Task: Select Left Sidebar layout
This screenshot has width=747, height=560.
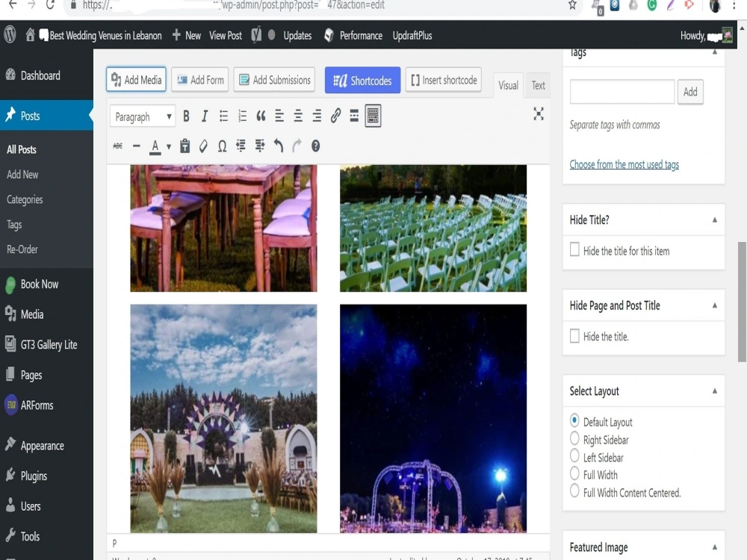Action: pos(574,455)
